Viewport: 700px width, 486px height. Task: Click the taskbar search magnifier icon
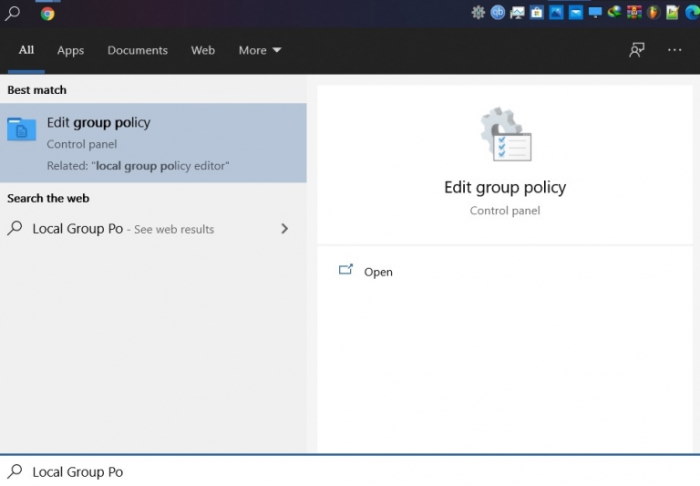12,13
